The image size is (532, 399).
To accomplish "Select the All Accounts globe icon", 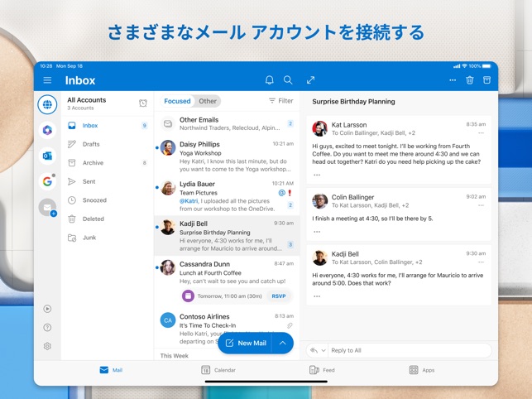I will (47, 104).
